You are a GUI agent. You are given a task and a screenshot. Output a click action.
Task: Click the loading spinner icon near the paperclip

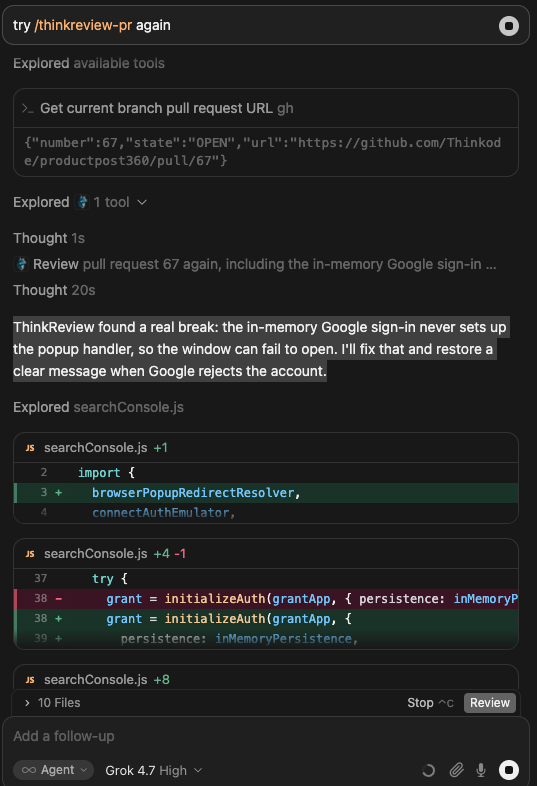[428, 770]
